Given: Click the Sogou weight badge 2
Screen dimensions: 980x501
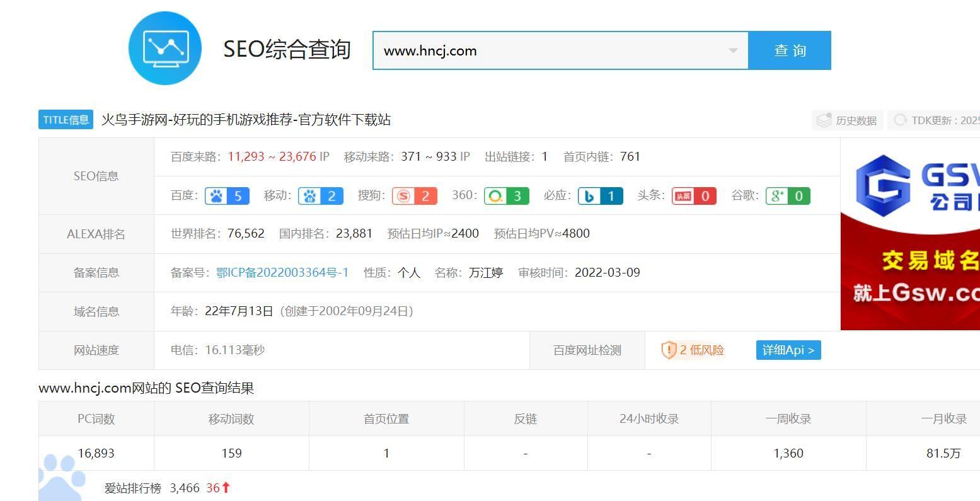Looking at the screenshot, I should [414, 196].
